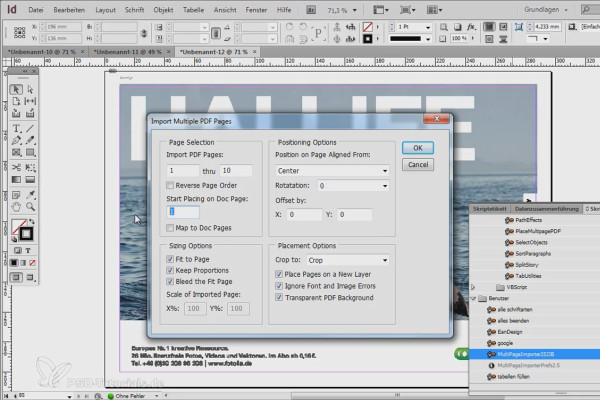Select the Gradient Swatch tool
Screen dimensions: 600x400
point(16,180)
